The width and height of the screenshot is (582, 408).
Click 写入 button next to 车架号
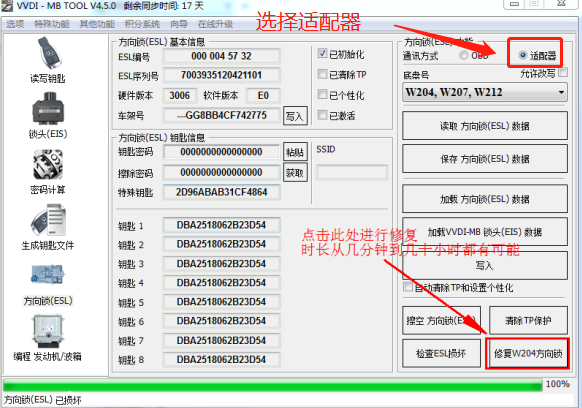[x=295, y=116]
